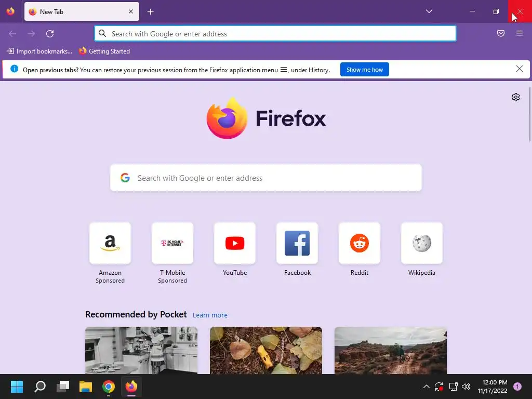Open the volume speaker tray icon
The height and width of the screenshot is (399, 532).
tap(466, 387)
